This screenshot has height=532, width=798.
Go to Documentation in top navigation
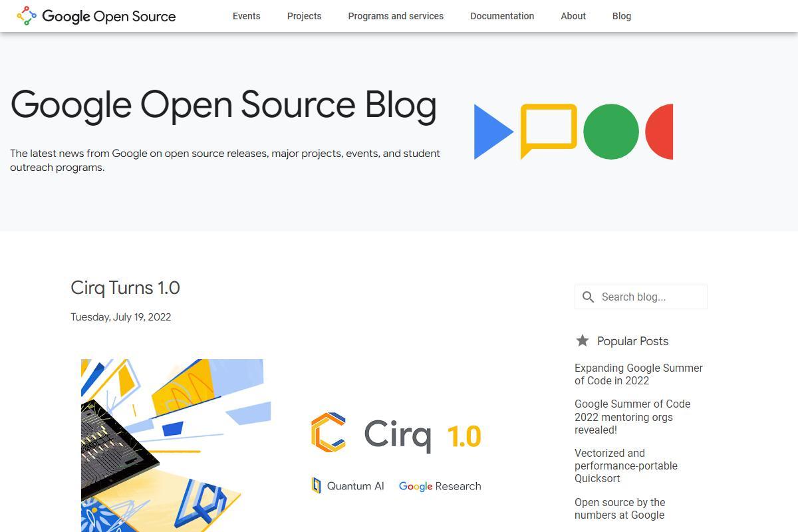click(502, 16)
